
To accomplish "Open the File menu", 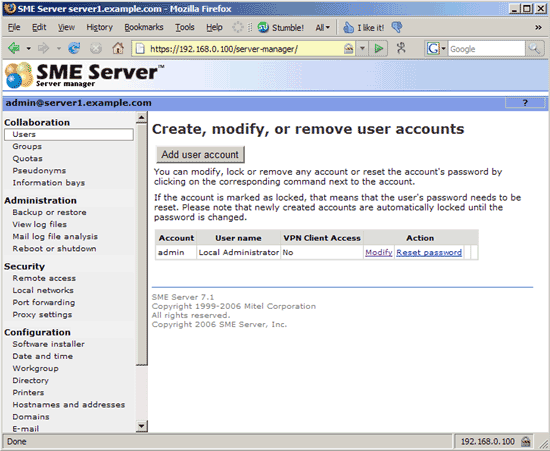I will click(14, 27).
